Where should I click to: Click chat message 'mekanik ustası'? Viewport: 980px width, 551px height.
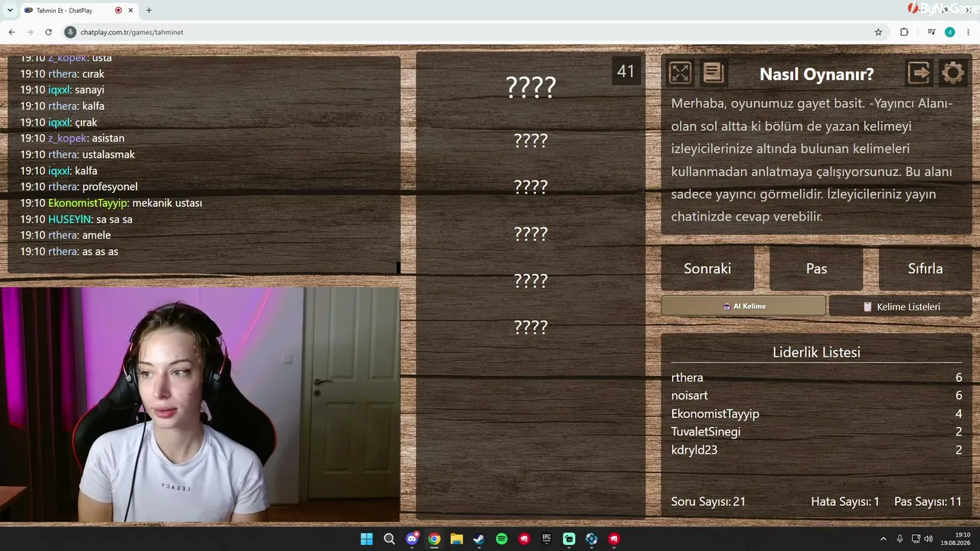point(167,203)
